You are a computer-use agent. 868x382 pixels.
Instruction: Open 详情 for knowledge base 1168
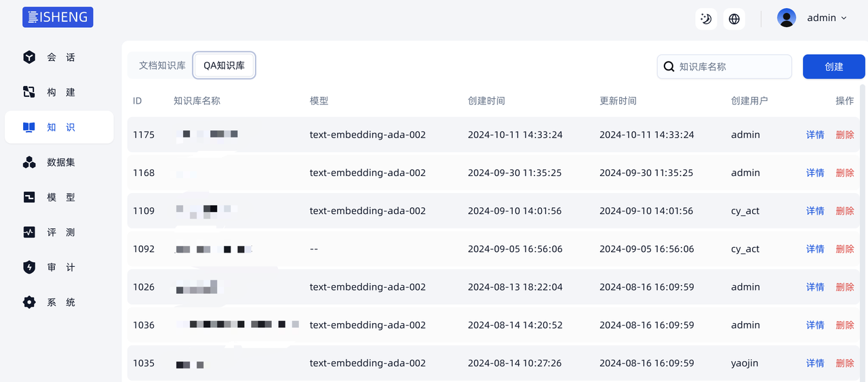pos(815,173)
